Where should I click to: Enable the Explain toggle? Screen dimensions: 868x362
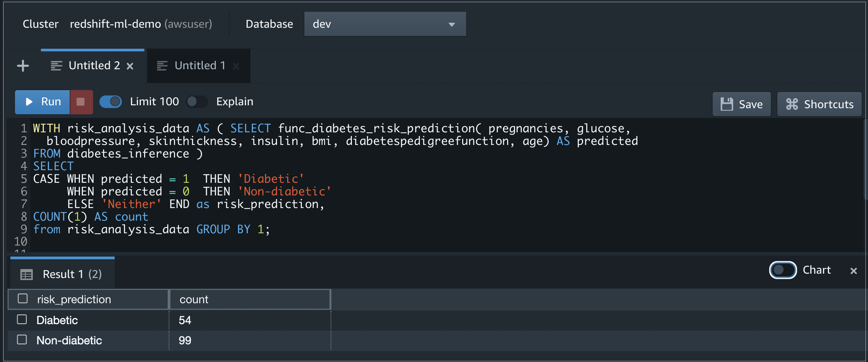197,102
